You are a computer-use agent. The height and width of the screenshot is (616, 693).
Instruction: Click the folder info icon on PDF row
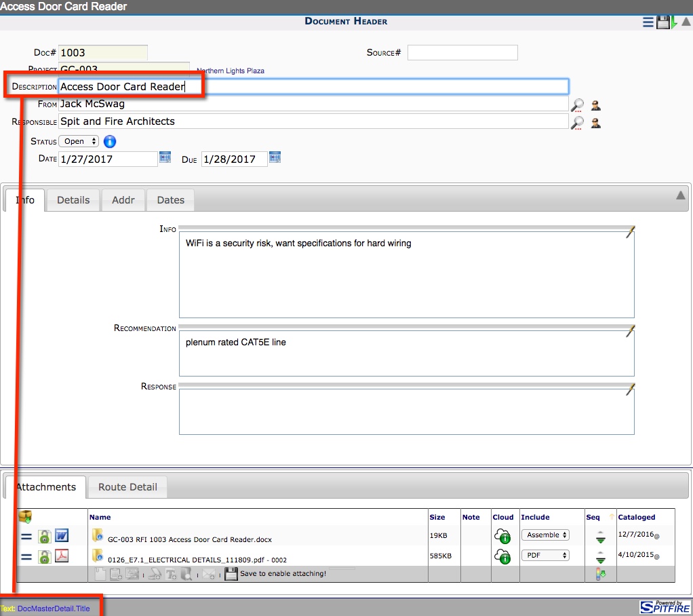point(98,556)
